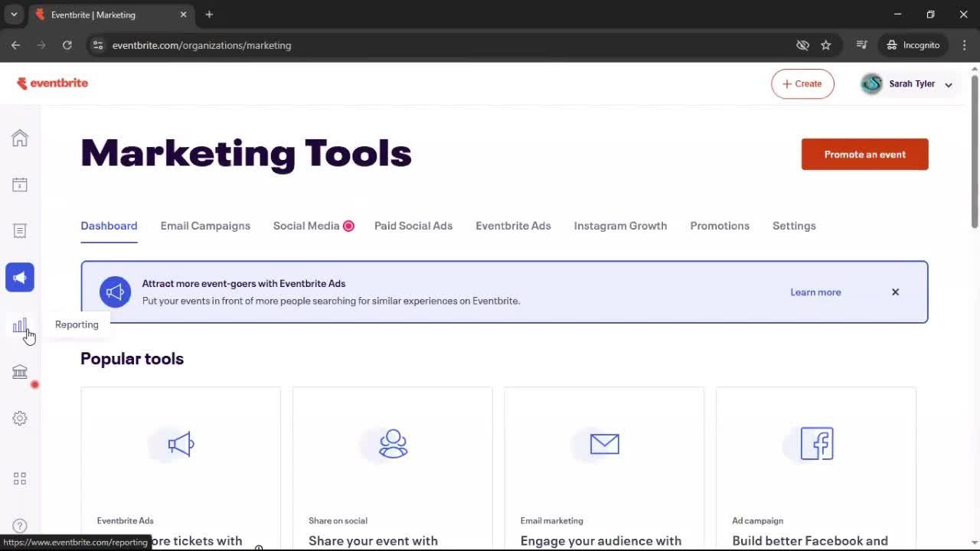Viewport: 980px width, 551px height.
Task: Open the Eventbrite Ads tab
Action: (513, 226)
